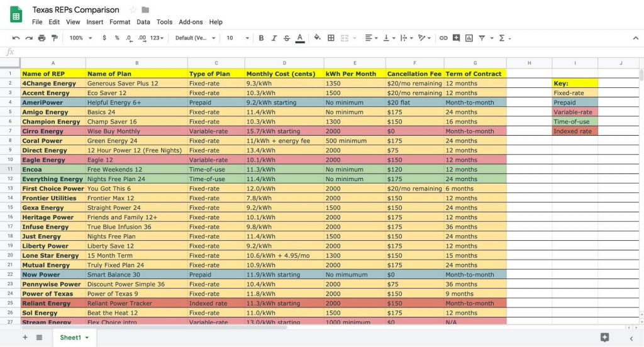Select the paint format tool
The image size is (644, 347).
point(54,38)
